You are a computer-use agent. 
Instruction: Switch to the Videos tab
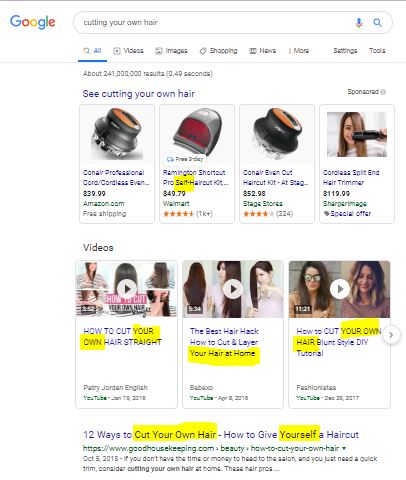click(128, 51)
